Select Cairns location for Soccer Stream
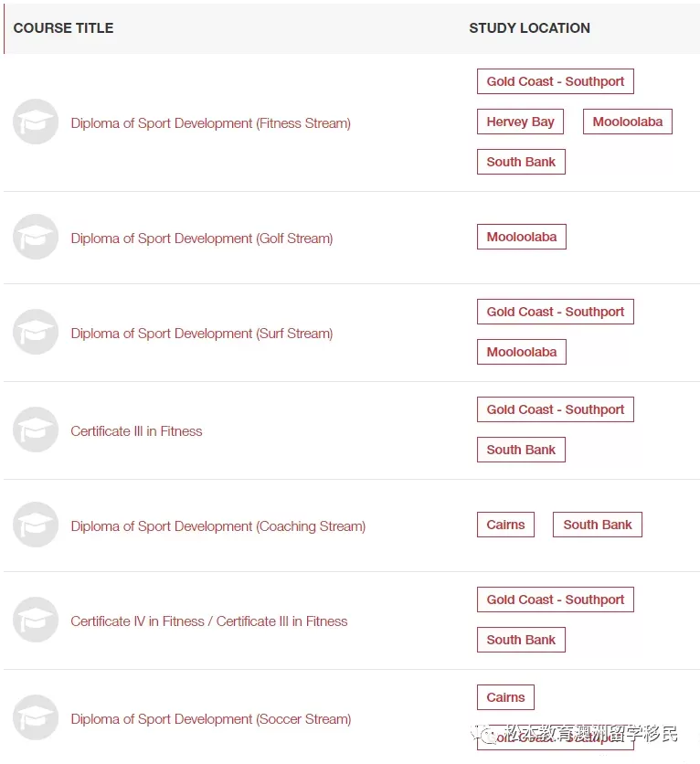The image size is (700, 764). click(505, 697)
